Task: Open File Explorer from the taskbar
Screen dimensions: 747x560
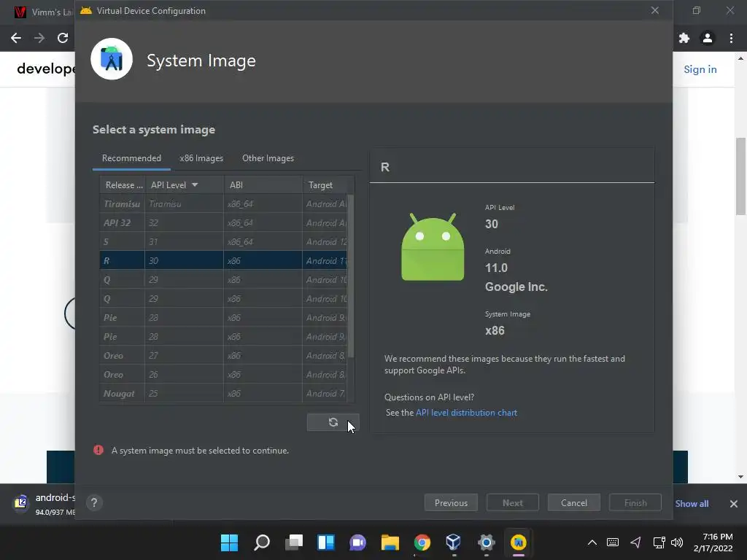Action: pos(390,542)
